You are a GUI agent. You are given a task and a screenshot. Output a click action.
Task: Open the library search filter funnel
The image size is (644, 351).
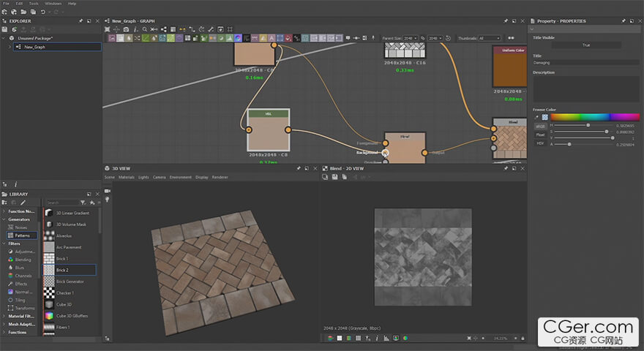pyautogui.click(x=82, y=203)
